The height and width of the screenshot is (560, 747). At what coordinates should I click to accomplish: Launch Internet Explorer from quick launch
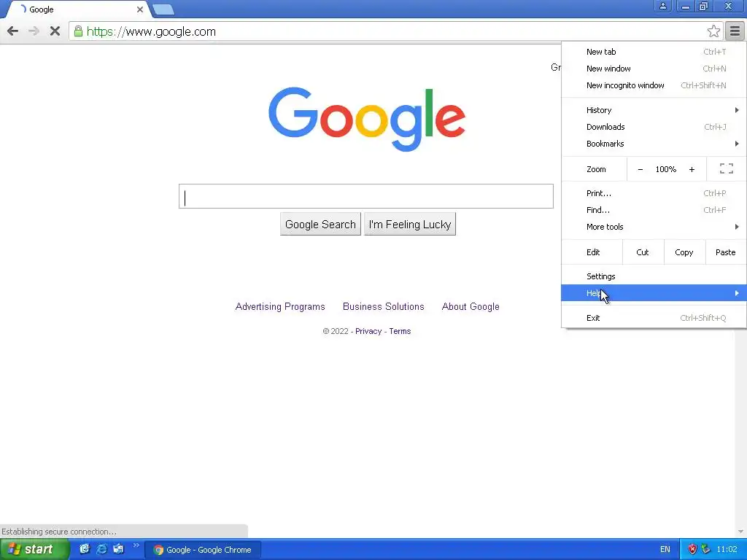coord(101,549)
